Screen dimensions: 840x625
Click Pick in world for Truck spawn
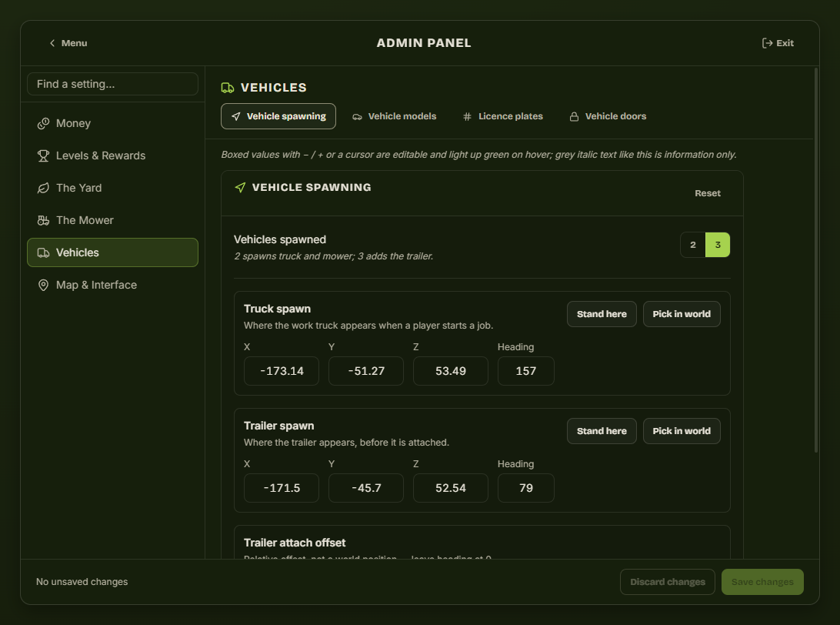682,314
